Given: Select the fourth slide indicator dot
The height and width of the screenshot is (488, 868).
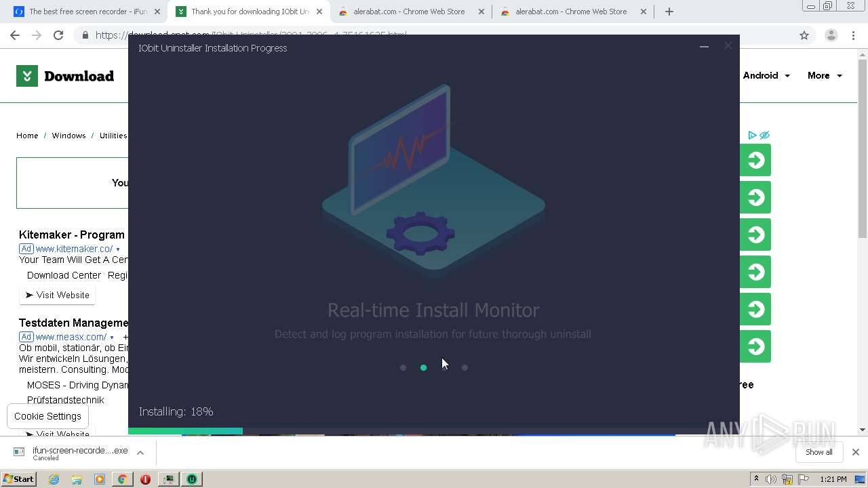Looking at the screenshot, I should pos(465,367).
